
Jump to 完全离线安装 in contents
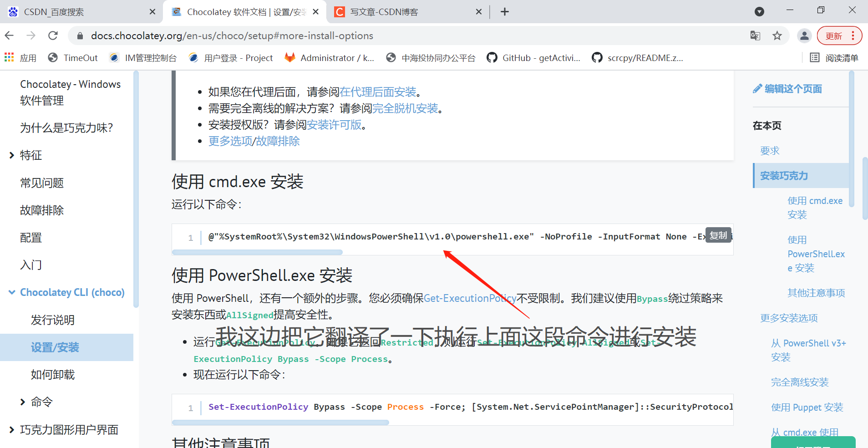pyautogui.click(x=800, y=382)
